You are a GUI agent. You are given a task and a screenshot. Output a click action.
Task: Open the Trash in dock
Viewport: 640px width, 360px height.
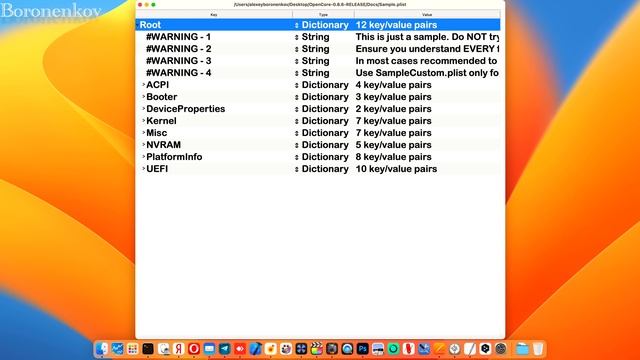tap(538, 349)
